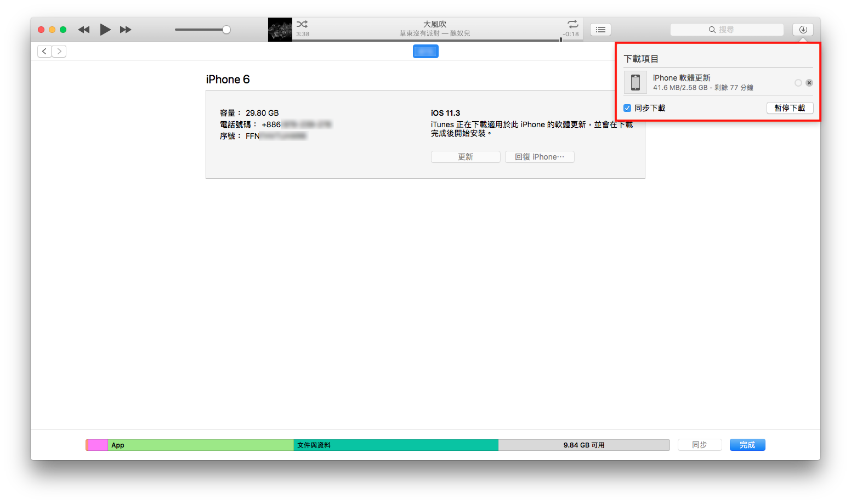851x504 pixels.
Task: Click the iPhone 6 heading
Action: pyautogui.click(x=228, y=80)
